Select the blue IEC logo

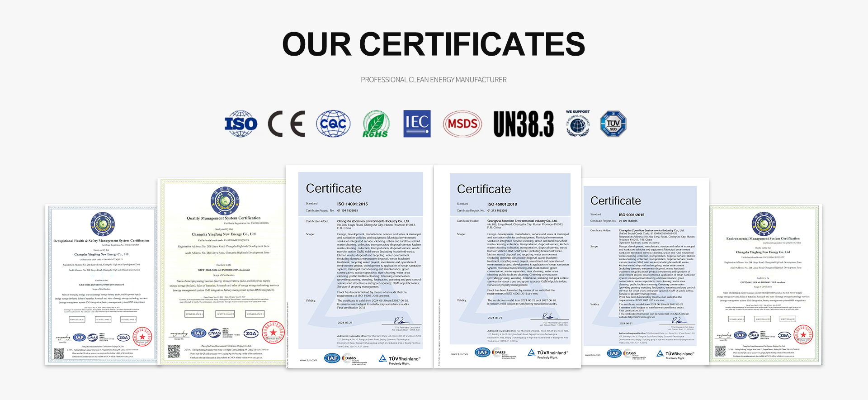pos(417,124)
